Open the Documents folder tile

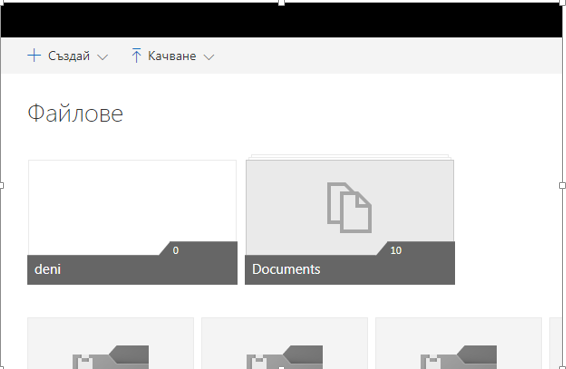pos(350,220)
